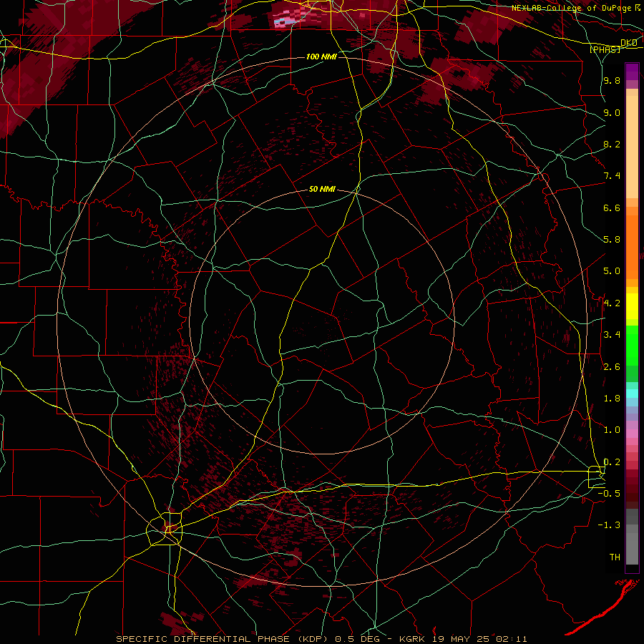
Task: Click the 7.4 value on the color scale
Action: [x=612, y=176]
